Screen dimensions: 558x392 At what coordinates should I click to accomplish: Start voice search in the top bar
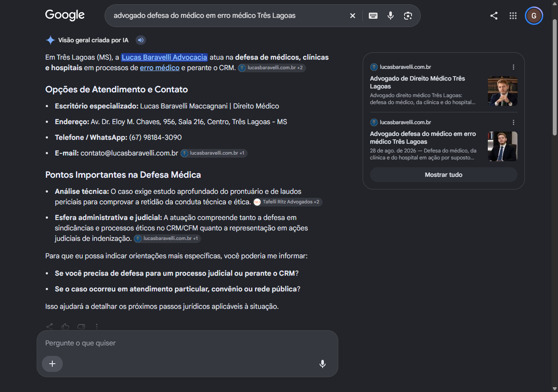pyautogui.click(x=391, y=16)
